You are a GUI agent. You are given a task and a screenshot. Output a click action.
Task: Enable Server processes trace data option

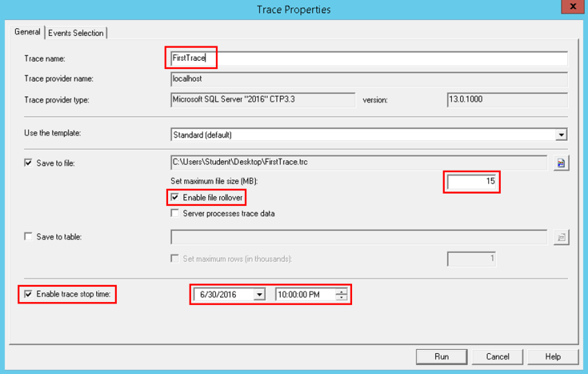click(x=175, y=213)
